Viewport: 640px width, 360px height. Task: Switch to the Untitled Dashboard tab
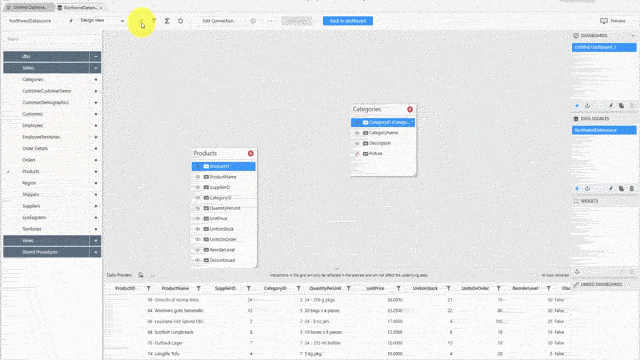pos(28,7)
